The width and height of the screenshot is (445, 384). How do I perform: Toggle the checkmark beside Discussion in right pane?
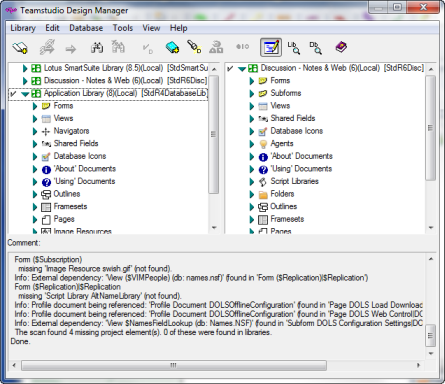(x=230, y=69)
